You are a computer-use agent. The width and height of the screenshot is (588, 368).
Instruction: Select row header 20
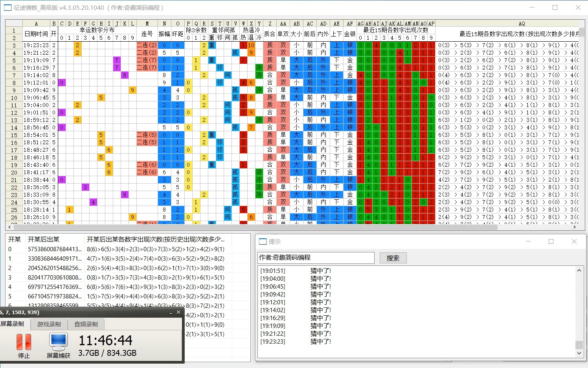click(14, 172)
